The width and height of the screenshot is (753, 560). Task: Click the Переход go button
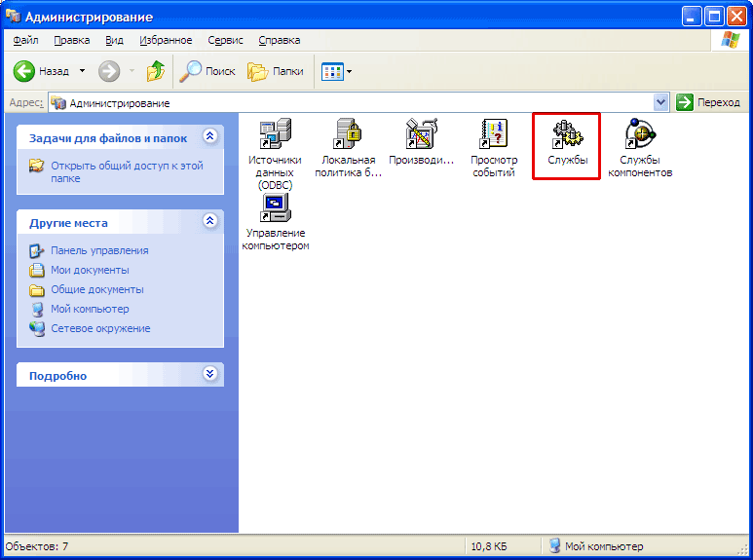point(708,102)
